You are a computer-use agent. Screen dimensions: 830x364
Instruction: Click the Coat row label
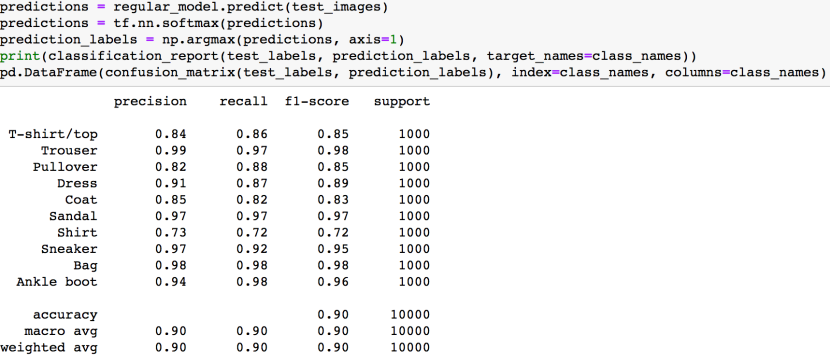(81, 199)
